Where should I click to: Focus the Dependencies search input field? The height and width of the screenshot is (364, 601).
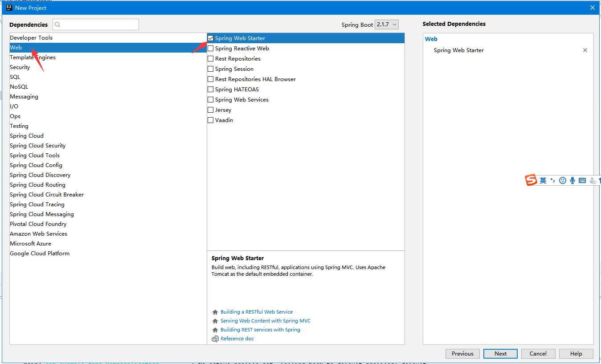[96, 25]
